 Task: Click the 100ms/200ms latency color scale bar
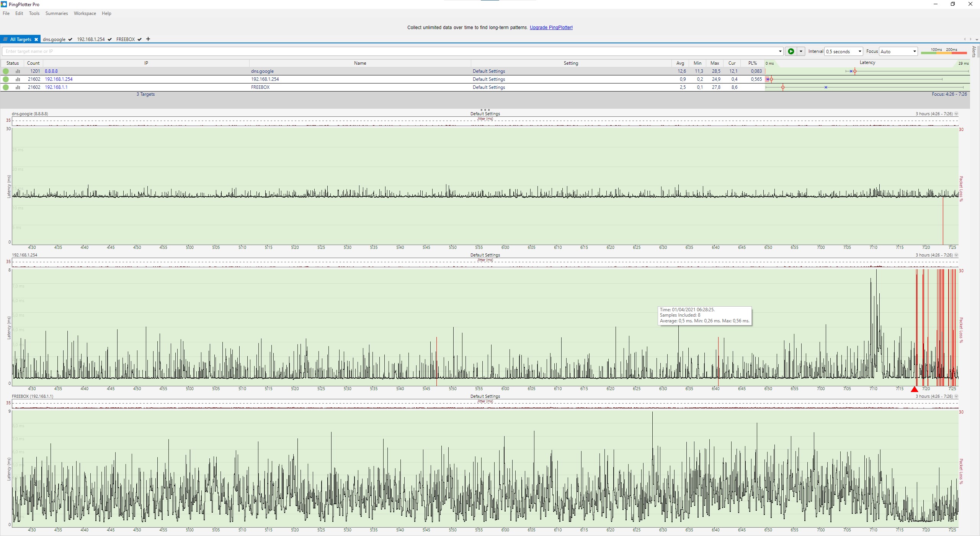tap(944, 52)
